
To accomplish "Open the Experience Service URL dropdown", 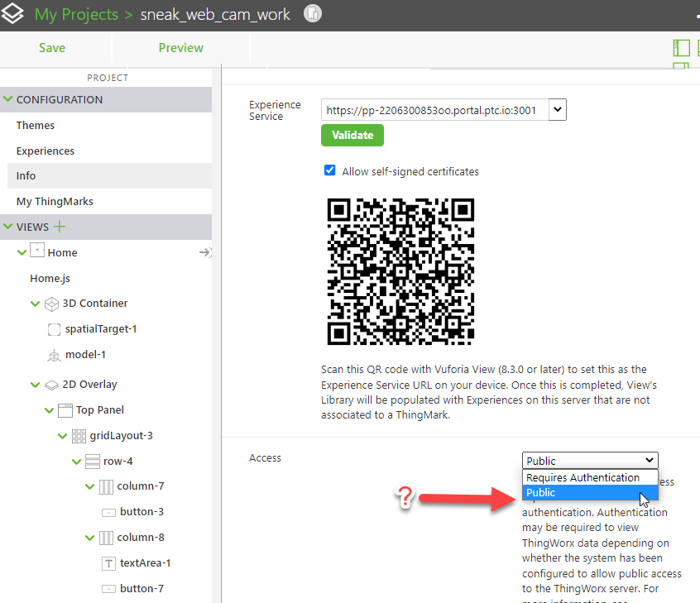I will [557, 108].
